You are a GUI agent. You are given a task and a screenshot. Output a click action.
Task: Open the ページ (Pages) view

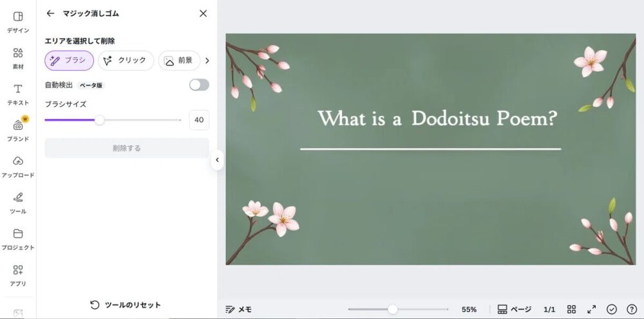coord(514,309)
